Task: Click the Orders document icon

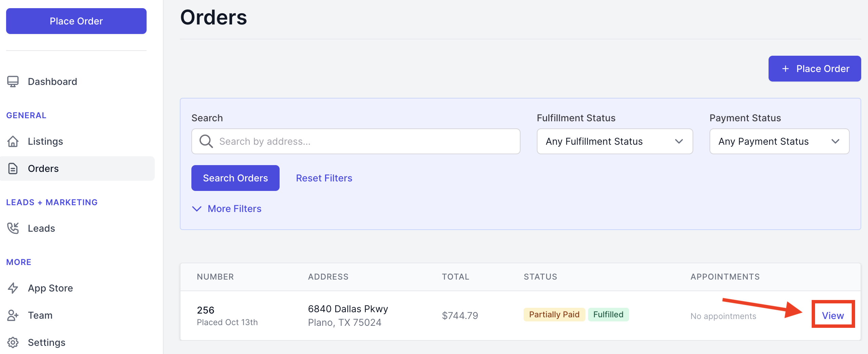Action: click(13, 169)
